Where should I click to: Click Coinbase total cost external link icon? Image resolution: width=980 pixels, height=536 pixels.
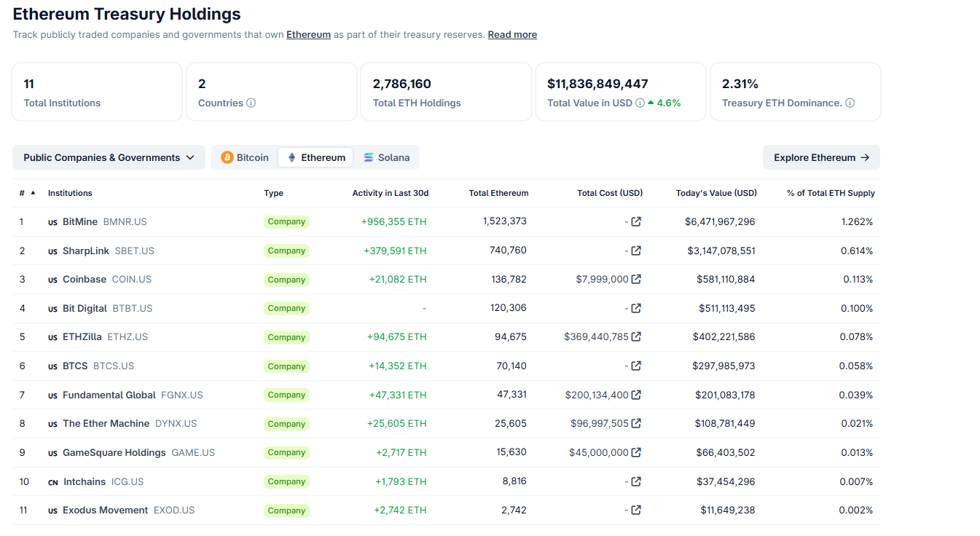pos(636,279)
